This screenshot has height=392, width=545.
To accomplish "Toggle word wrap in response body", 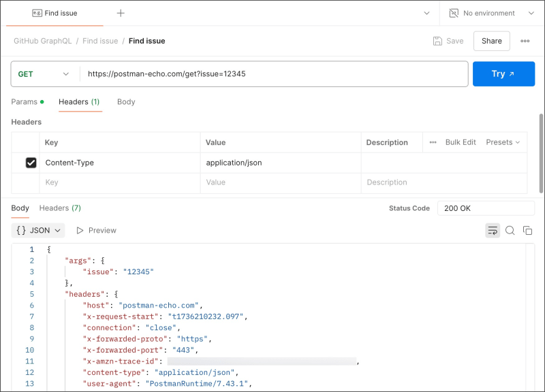I will [x=492, y=231].
